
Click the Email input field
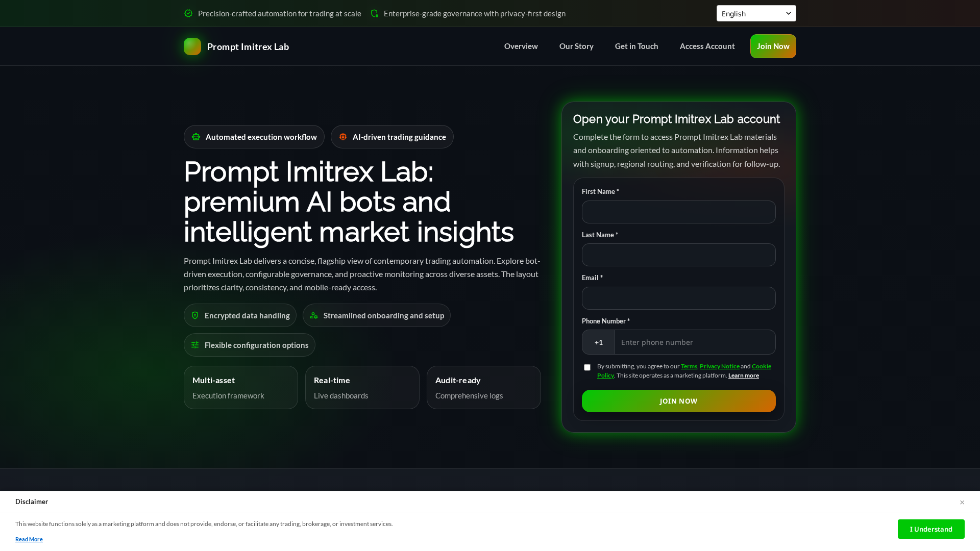click(x=678, y=298)
